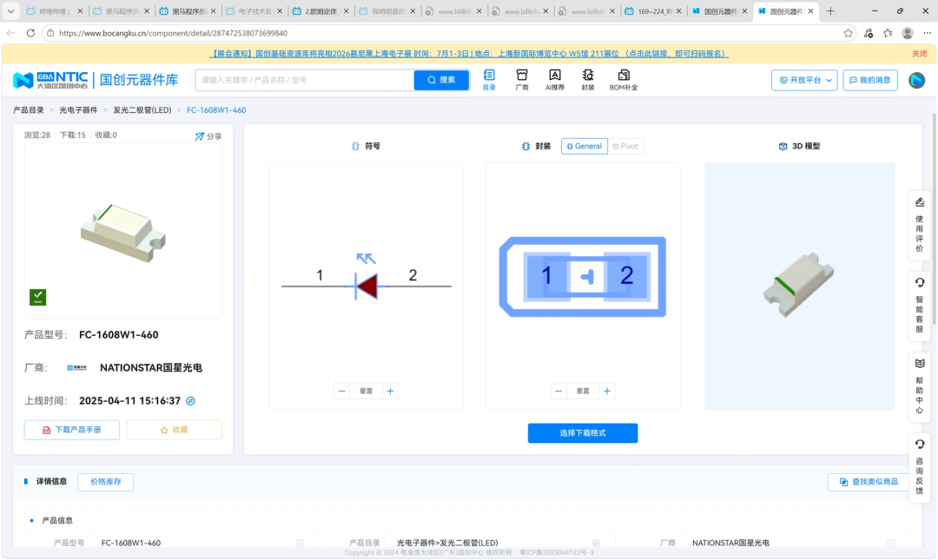Open 使用评价 in right sidebar
This screenshot has width=938, height=560.
[920, 225]
